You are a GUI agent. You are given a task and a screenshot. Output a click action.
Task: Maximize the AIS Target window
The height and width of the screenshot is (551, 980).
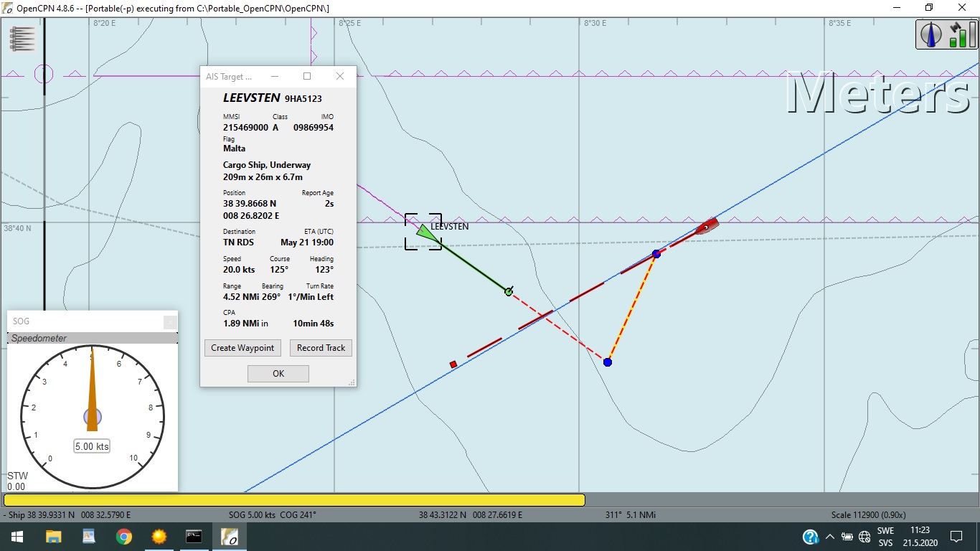tap(307, 76)
